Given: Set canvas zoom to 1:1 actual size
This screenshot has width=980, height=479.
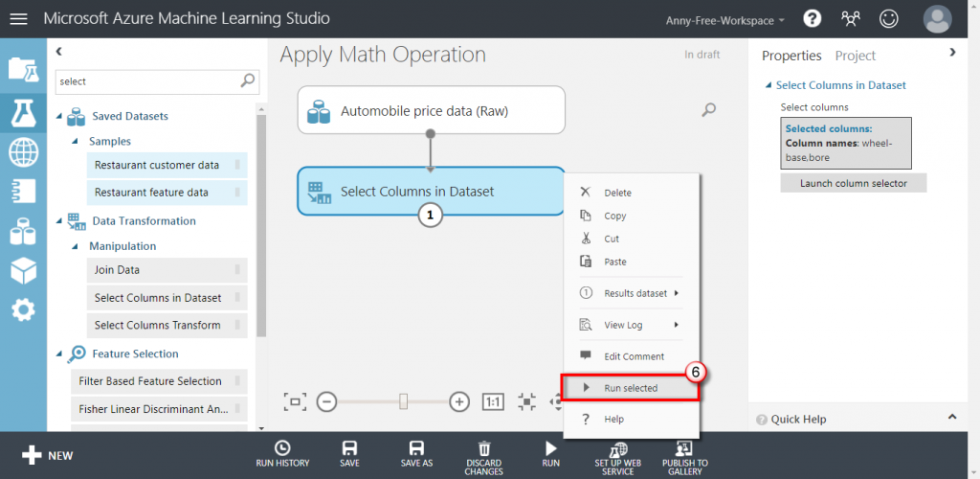Looking at the screenshot, I should click(493, 401).
